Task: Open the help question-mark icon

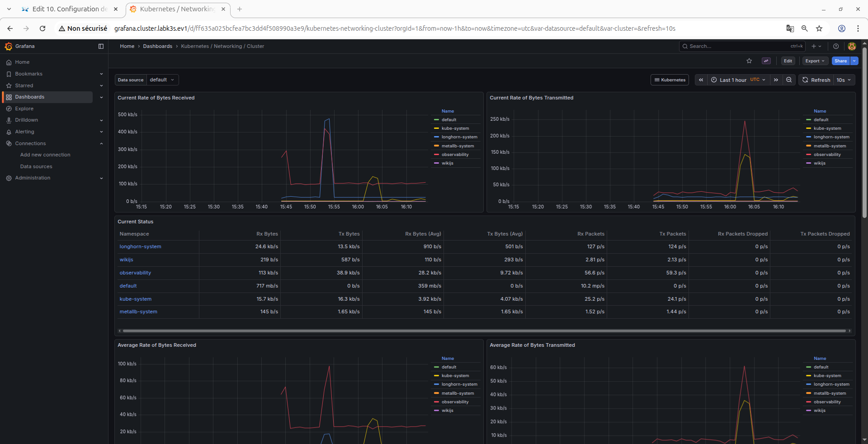Action: click(x=836, y=46)
